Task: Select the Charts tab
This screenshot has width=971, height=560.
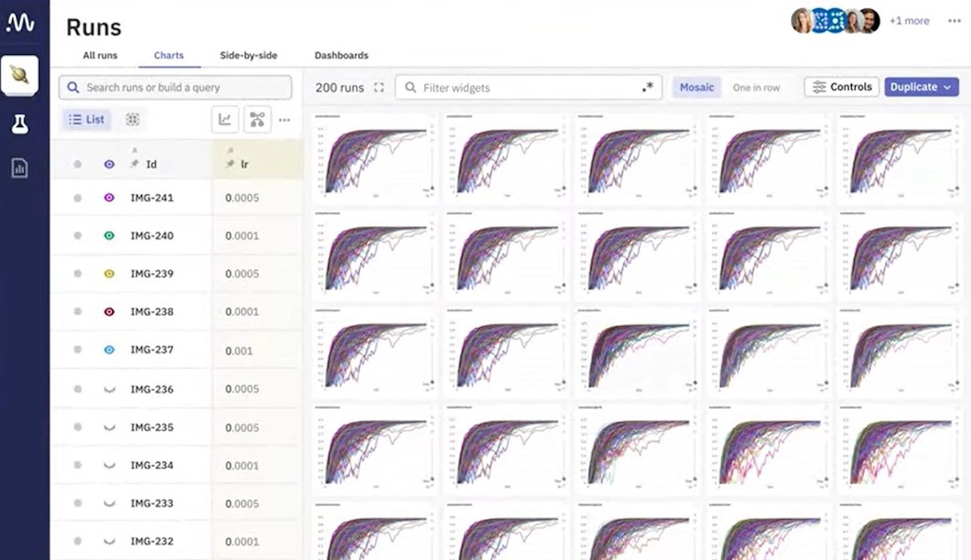Action: (168, 55)
